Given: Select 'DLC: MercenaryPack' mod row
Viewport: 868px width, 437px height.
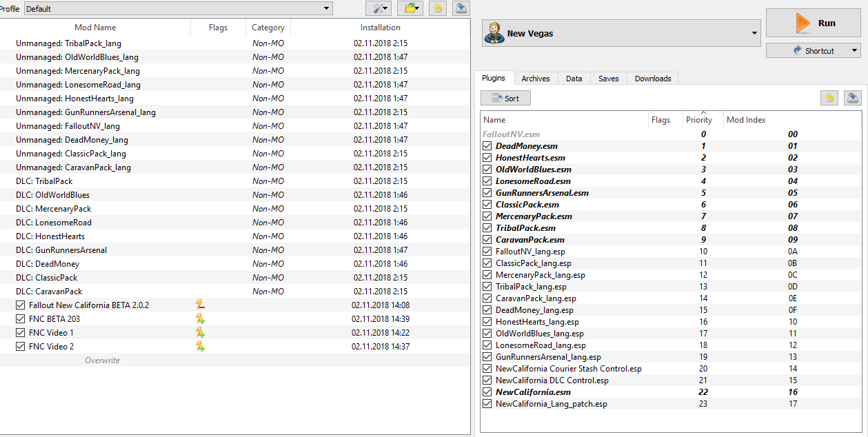Looking at the screenshot, I should coord(235,208).
